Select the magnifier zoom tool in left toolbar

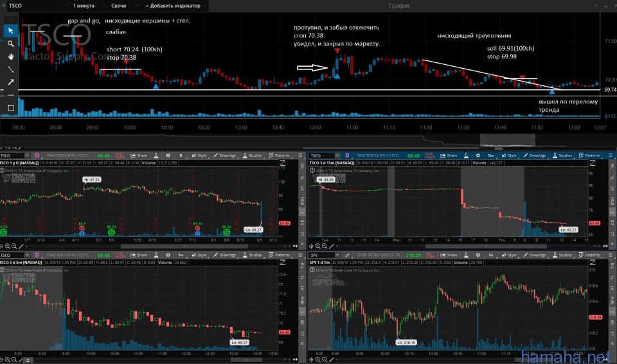click(x=11, y=44)
